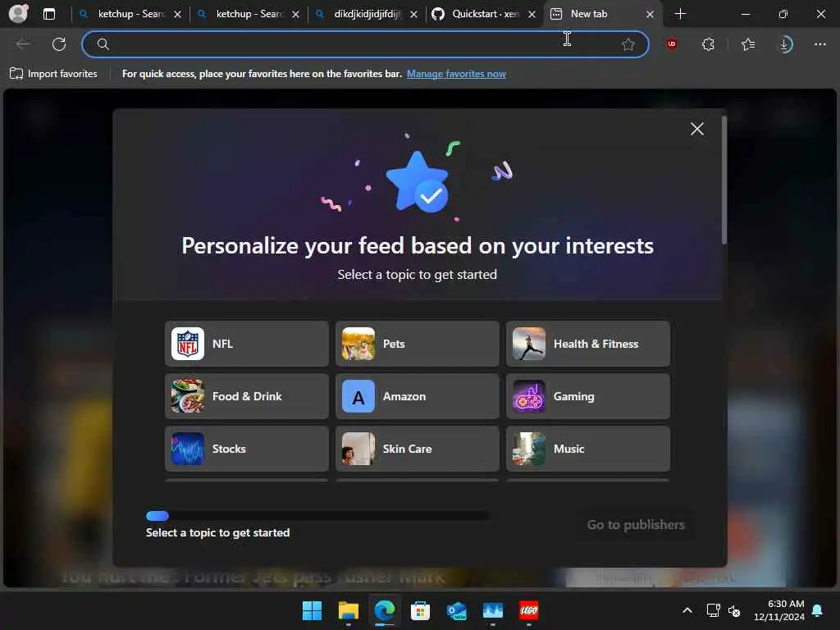Open the notifications bell icon
Viewport: 840px width, 630px height.
[818, 610]
